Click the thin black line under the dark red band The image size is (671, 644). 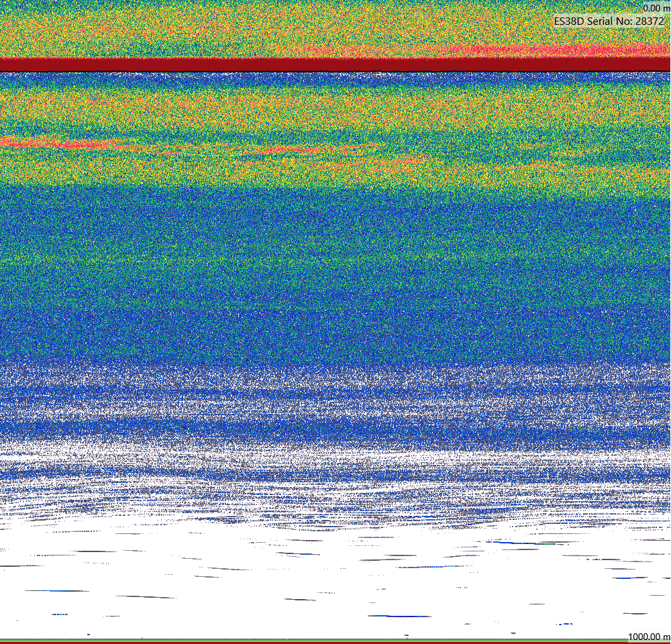335,72
